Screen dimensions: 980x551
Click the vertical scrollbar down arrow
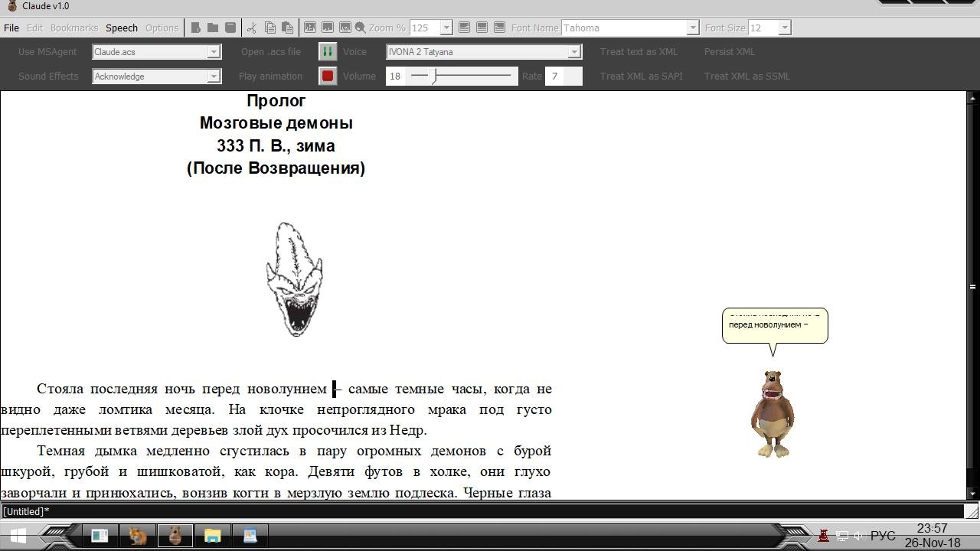pos(972,494)
